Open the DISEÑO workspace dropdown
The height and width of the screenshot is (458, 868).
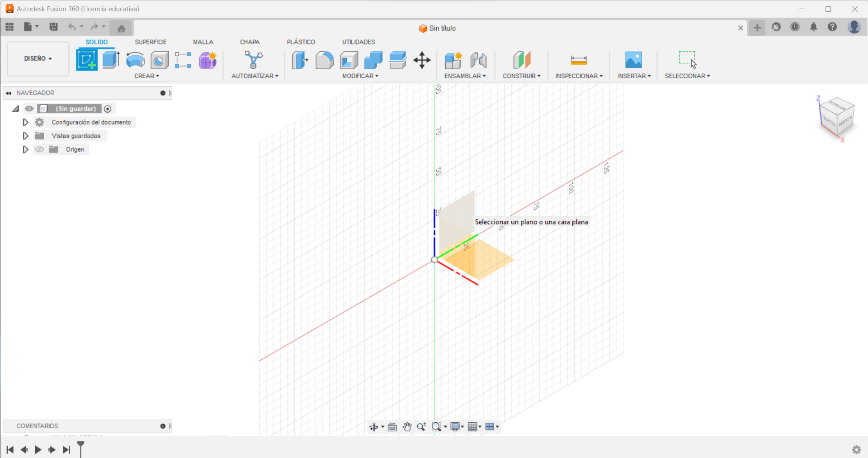coord(38,59)
